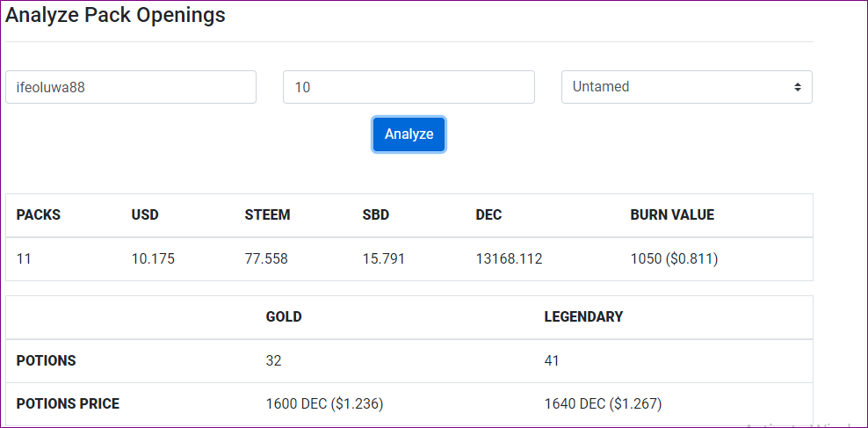Click the SBD column header
868x428 pixels.
point(375,214)
